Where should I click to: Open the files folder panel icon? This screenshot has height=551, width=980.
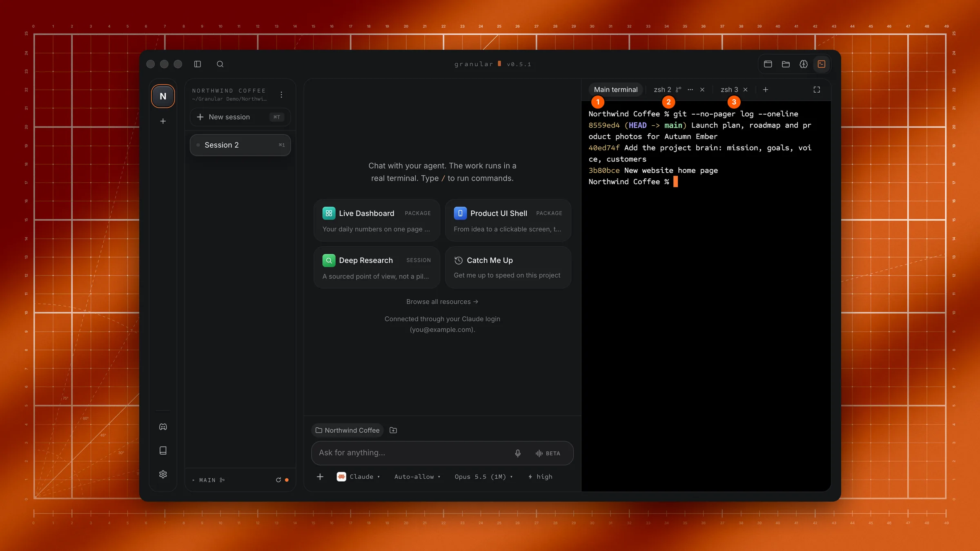pos(786,64)
